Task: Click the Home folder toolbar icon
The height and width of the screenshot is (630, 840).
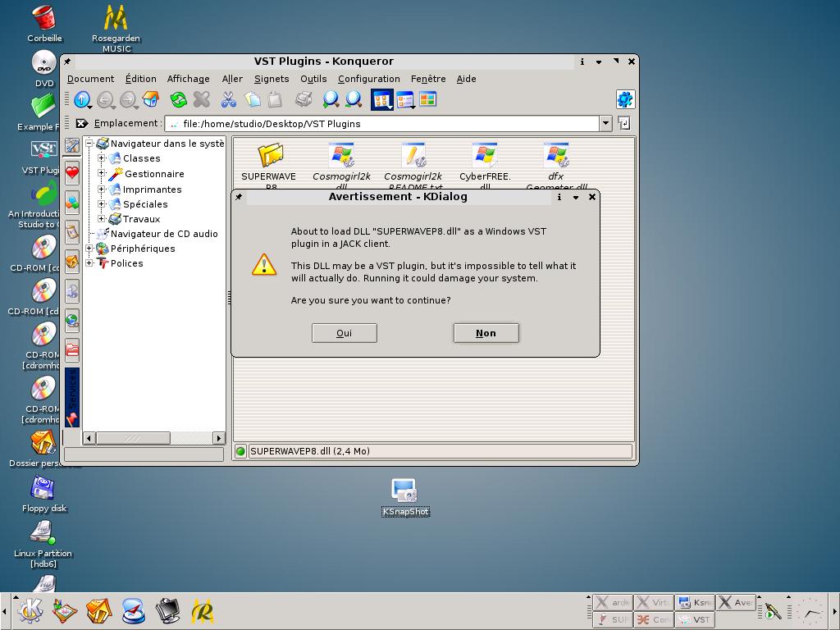Action: pos(151,100)
